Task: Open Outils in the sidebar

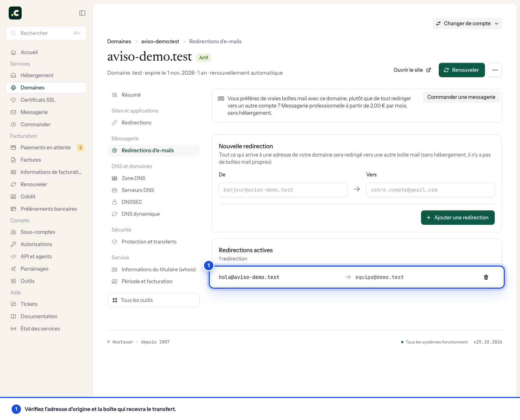Action: pyautogui.click(x=46, y=281)
